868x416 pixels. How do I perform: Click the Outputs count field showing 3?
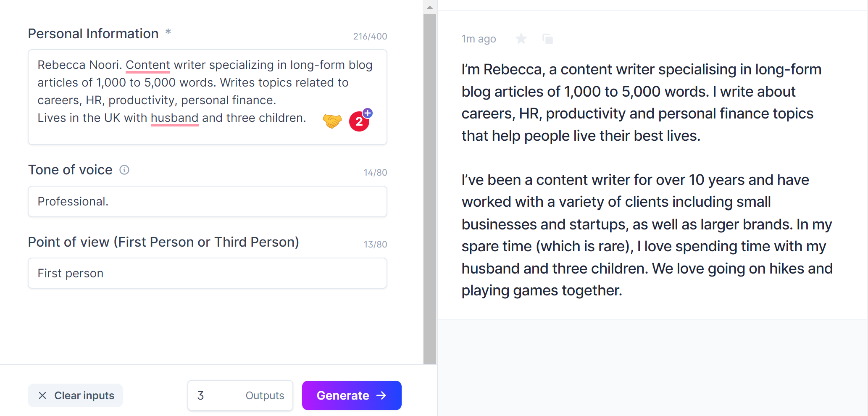coord(240,395)
